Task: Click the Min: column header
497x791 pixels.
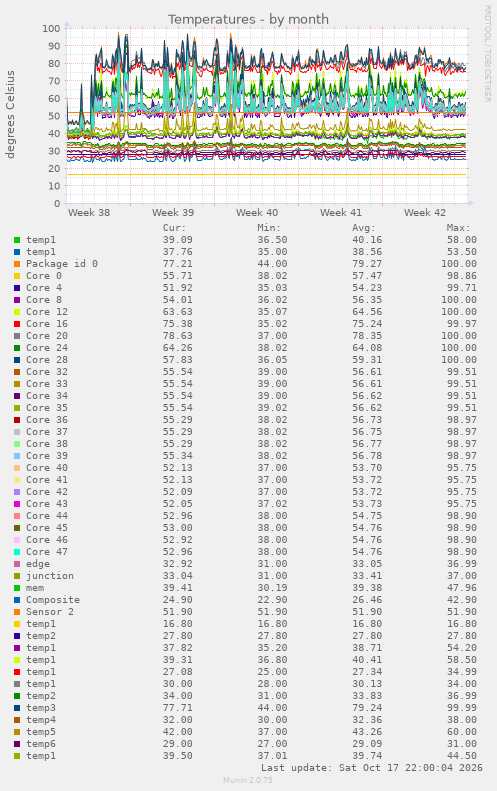Action: click(269, 228)
